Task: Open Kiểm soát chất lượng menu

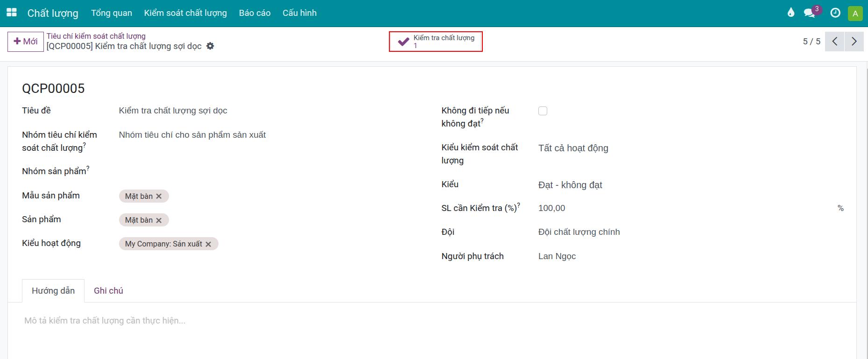Action: point(185,13)
